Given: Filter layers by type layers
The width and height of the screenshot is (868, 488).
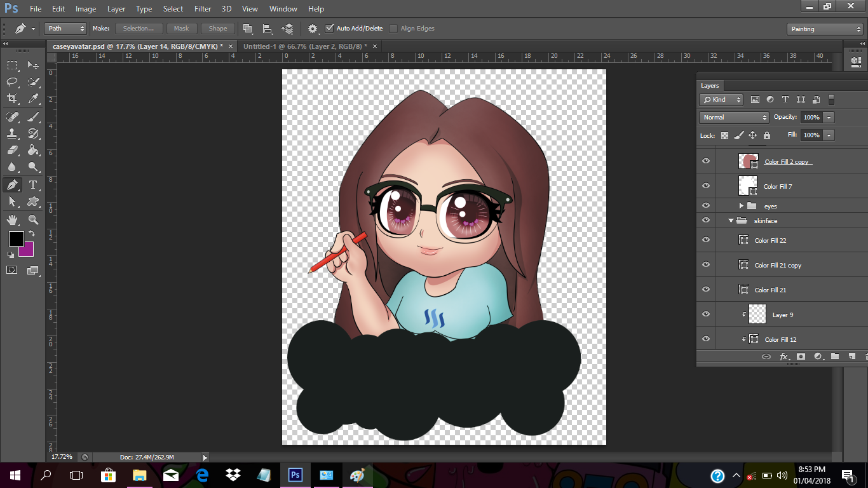Looking at the screenshot, I should (785, 100).
